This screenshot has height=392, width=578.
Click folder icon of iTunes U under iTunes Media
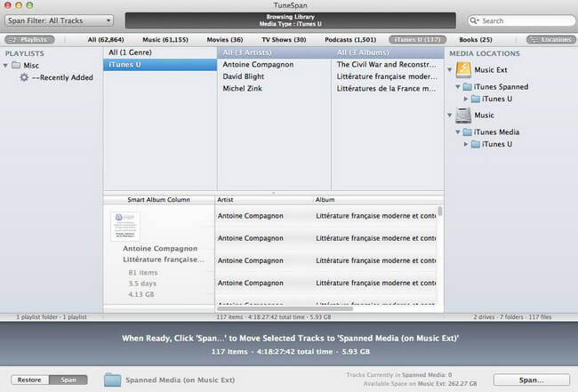click(x=476, y=144)
